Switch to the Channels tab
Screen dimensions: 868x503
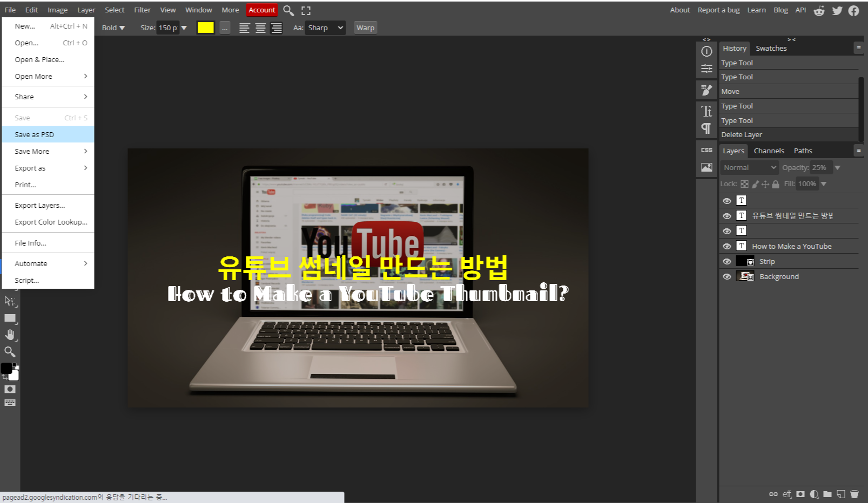(x=769, y=151)
